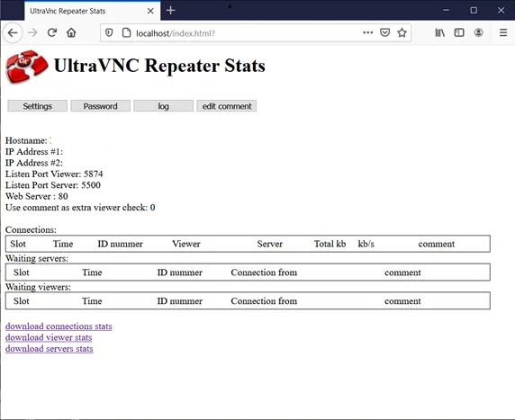Select the UltraVnc Repeater Stats tab
The width and height of the screenshot is (515, 420).
(x=93, y=11)
